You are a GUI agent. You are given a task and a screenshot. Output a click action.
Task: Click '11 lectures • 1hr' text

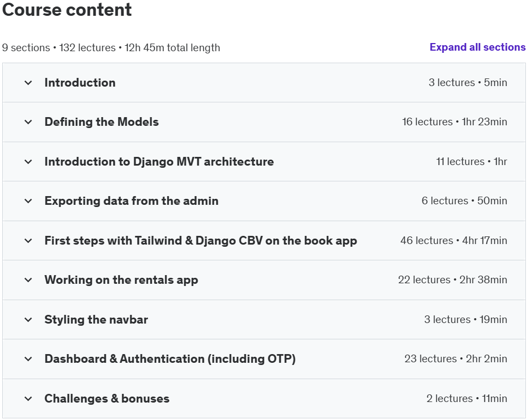(471, 162)
